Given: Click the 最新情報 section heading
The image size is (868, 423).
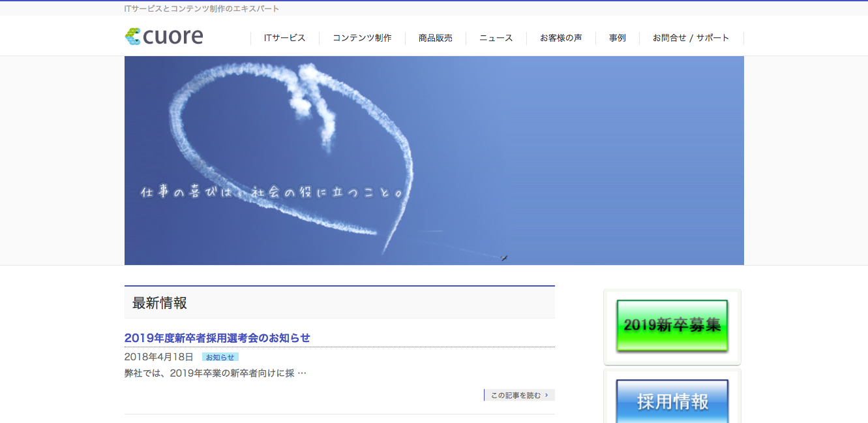Looking at the screenshot, I should pos(160,303).
